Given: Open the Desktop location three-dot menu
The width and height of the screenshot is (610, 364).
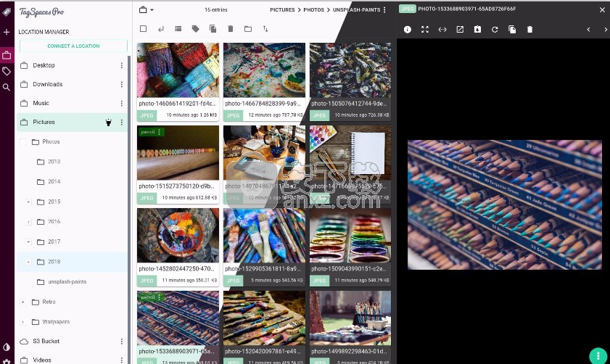Looking at the screenshot, I should 121,65.
